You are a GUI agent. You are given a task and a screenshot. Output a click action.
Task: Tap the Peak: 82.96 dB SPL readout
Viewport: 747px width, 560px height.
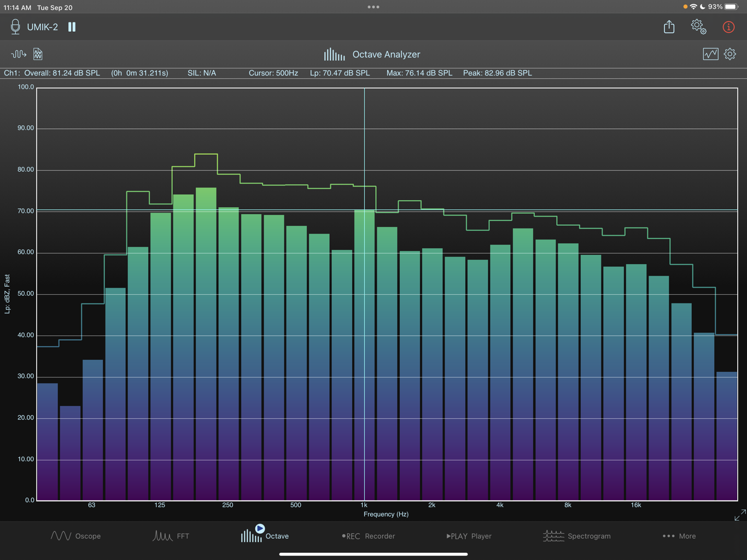pyautogui.click(x=497, y=73)
